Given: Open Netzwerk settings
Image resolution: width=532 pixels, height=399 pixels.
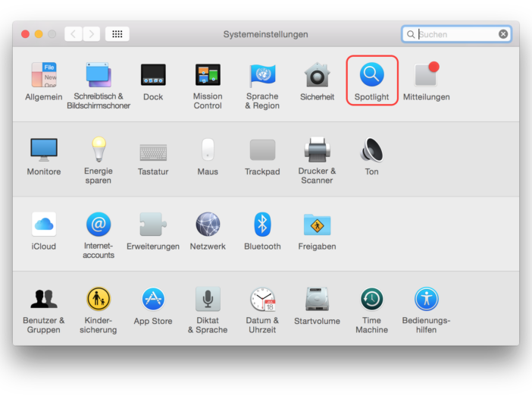Looking at the screenshot, I should tap(208, 231).
